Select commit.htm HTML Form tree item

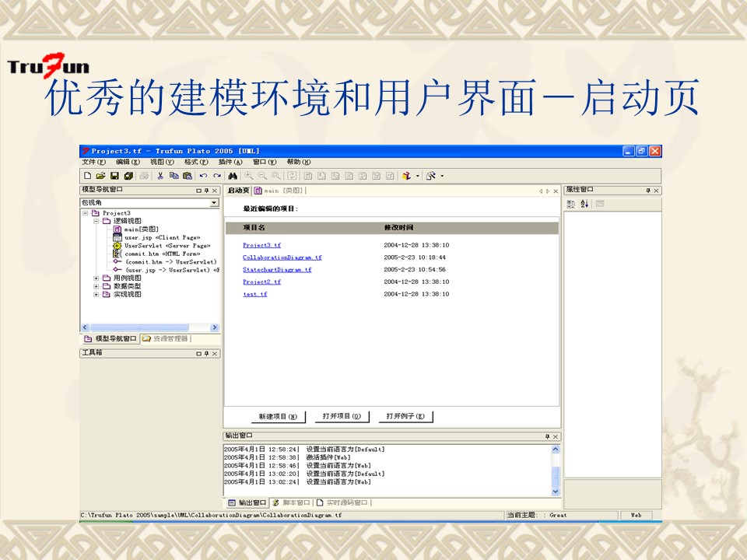156,254
